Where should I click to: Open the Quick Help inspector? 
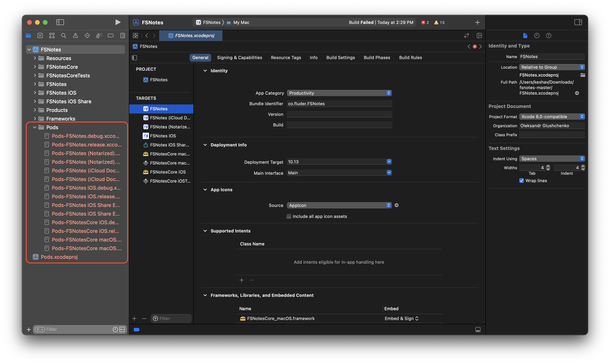549,35
